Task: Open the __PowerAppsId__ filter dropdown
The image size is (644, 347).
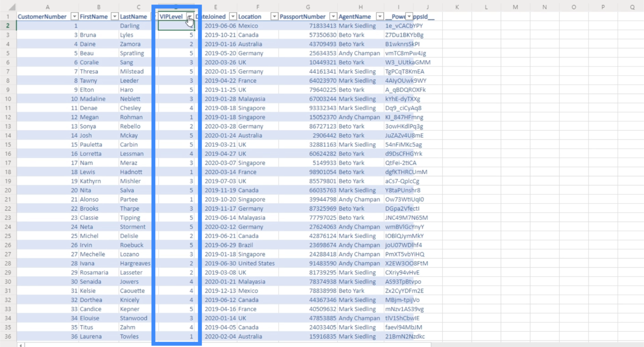Action: pos(409,16)
